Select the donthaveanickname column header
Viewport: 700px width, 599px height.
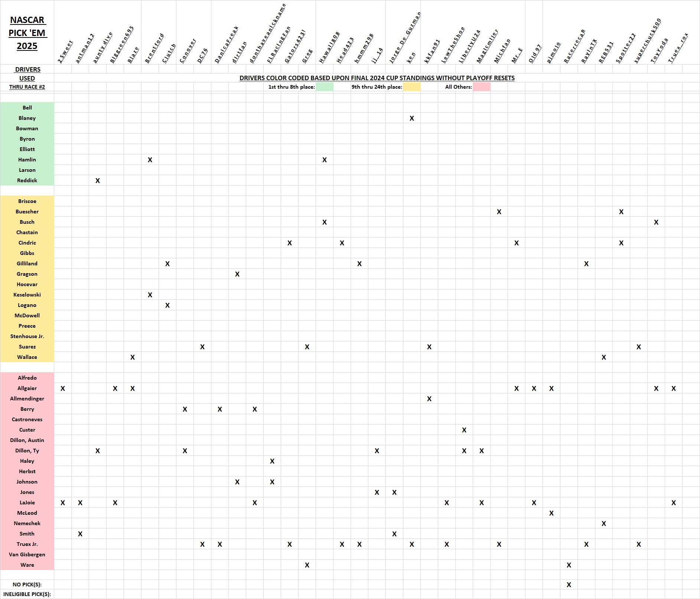[267, 33]
